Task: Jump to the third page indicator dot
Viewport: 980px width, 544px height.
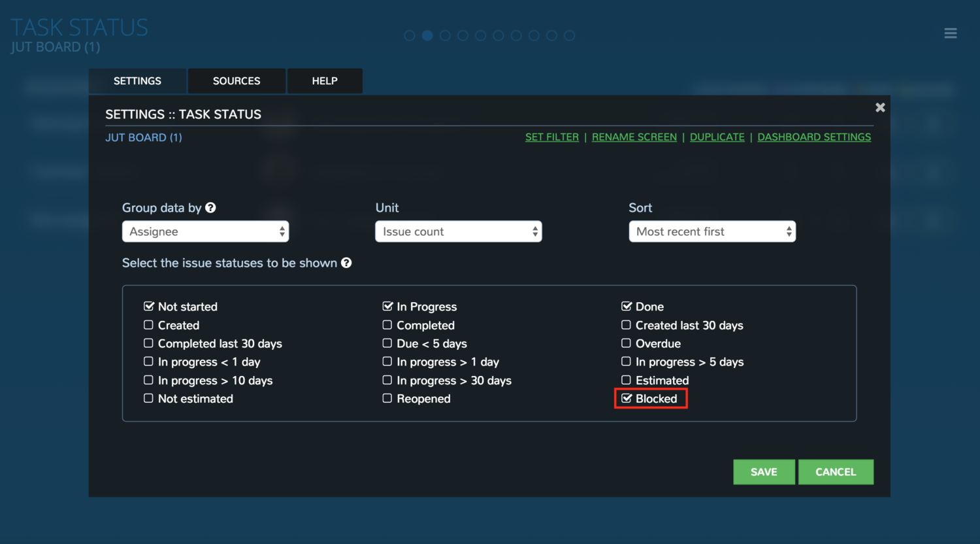Action: pos(445,35)
